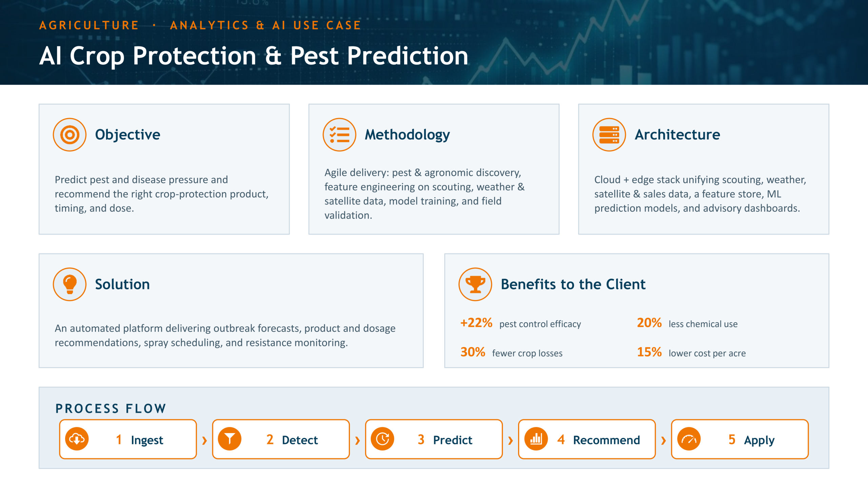Click the Solution lightbulb icon
The image size is (868, 488).
(x=70, y=284)
